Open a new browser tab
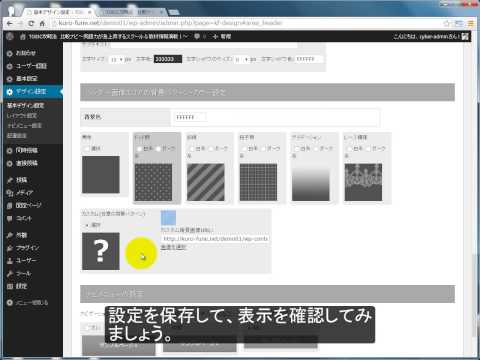Screen dimensions: 480x360 coord(174,12)
